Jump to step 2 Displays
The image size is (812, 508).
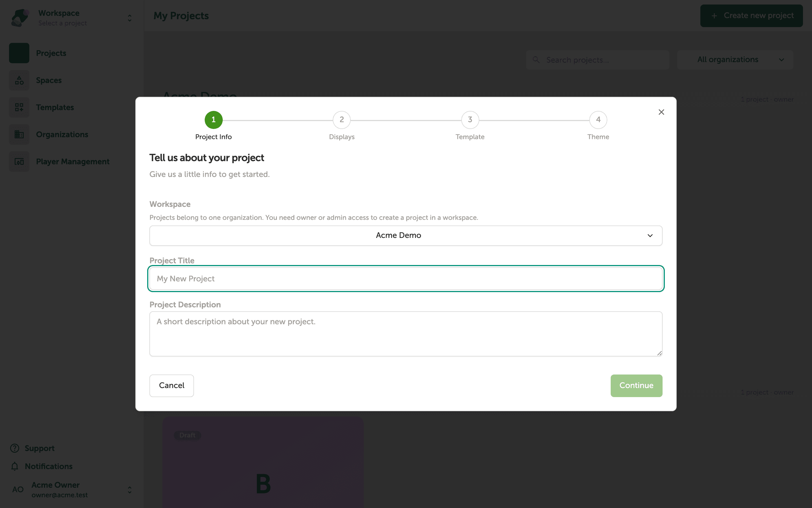342,120
